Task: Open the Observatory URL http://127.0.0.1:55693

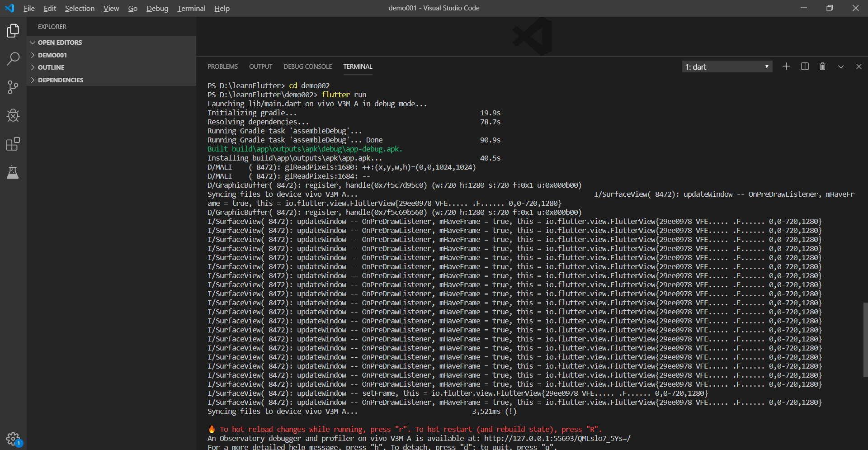Action: pos(557,438)
